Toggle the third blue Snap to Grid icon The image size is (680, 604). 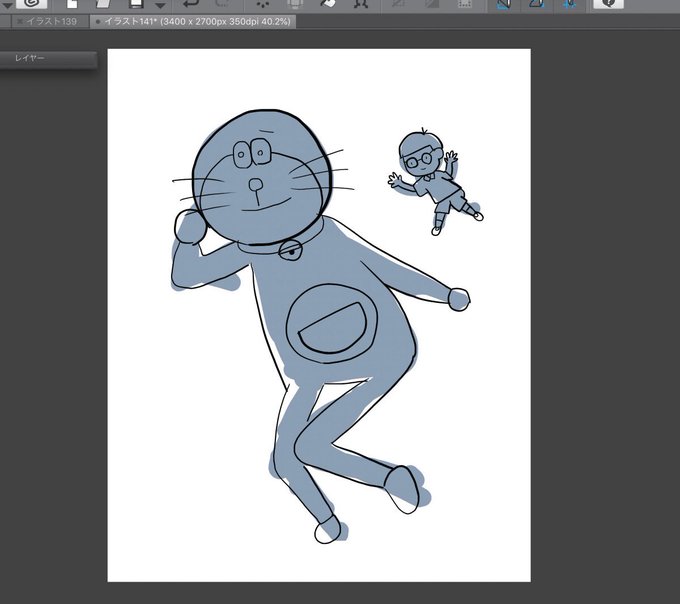point(570,3)
